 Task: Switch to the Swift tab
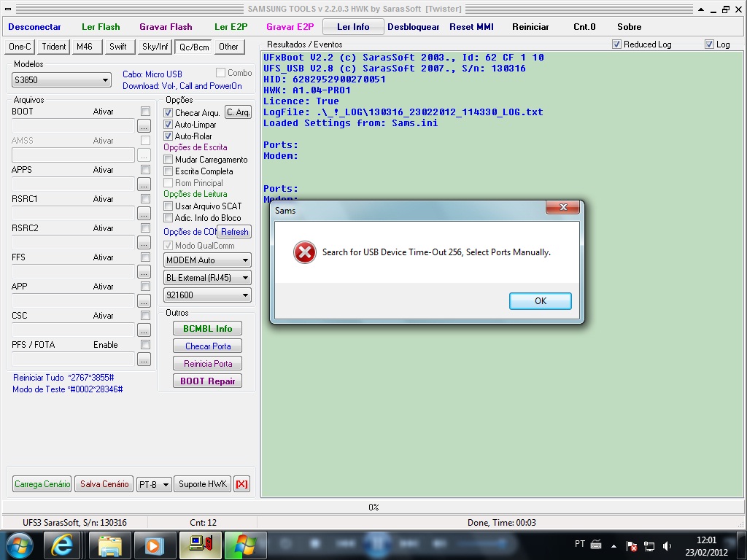tap(118, 47)
